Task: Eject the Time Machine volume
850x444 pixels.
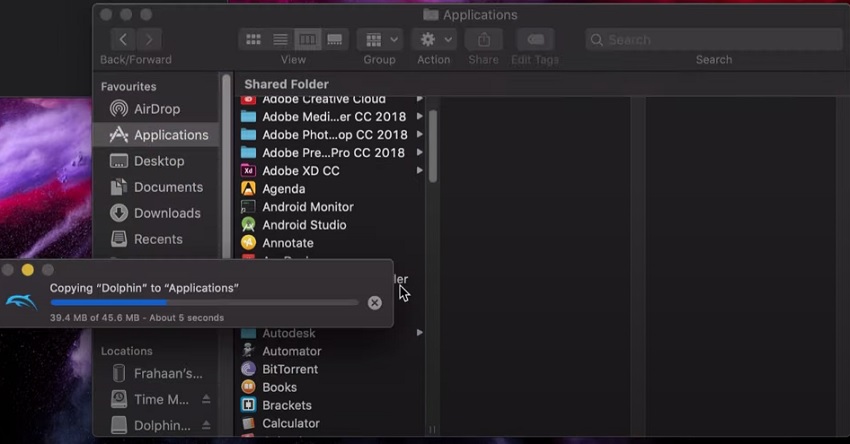Action: tap(206, 400)
